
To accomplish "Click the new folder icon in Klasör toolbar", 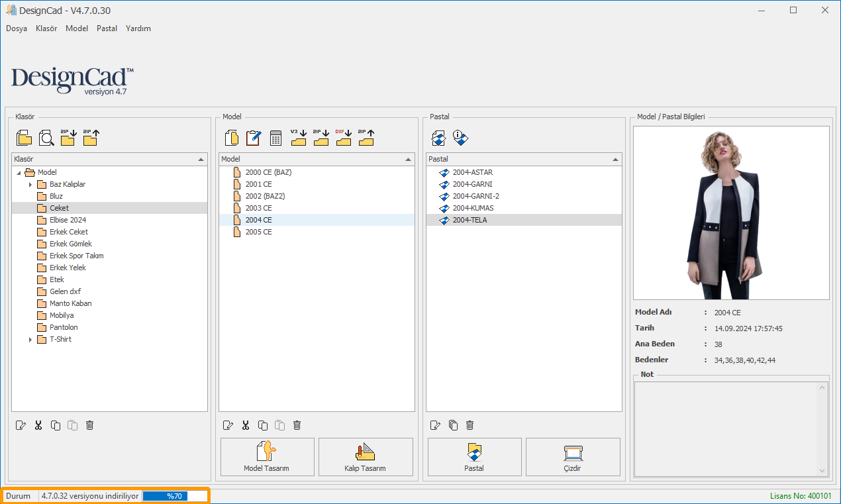I will [x=24, y=138].
